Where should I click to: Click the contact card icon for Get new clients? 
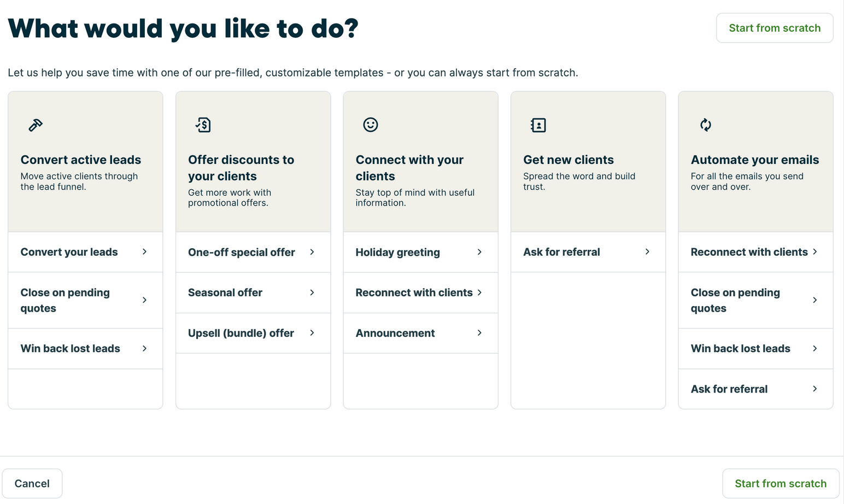pos(538,125)
